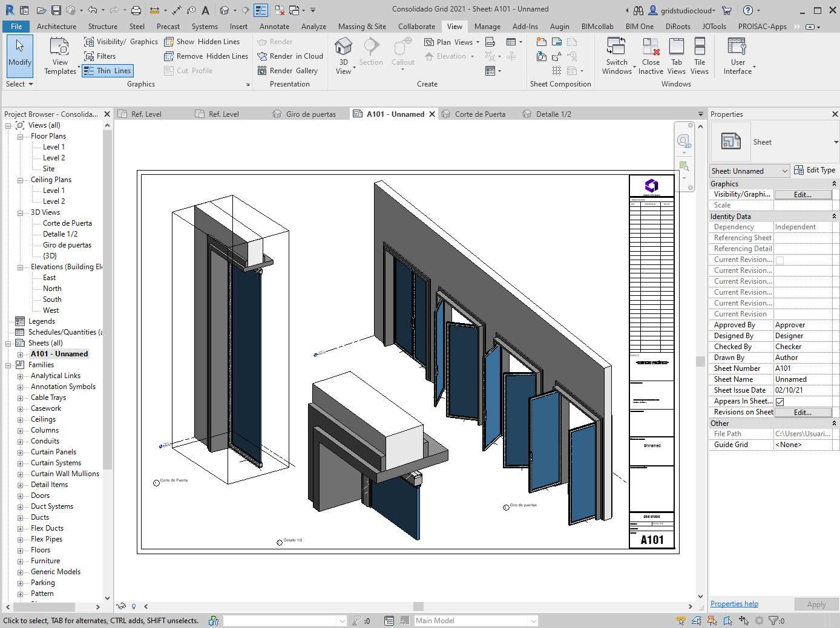Open Default 3D View house icon in quick access
The width and height of the screenshot is (840, 628).
[224, 10]
